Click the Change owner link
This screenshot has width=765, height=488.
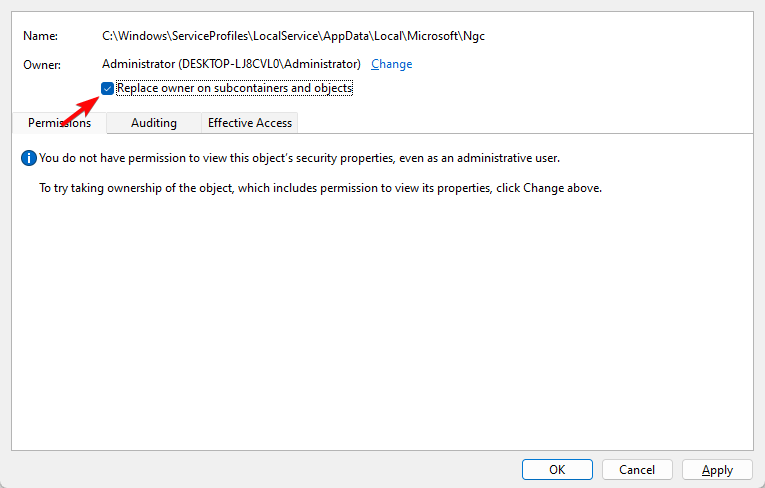click(391, 64)
